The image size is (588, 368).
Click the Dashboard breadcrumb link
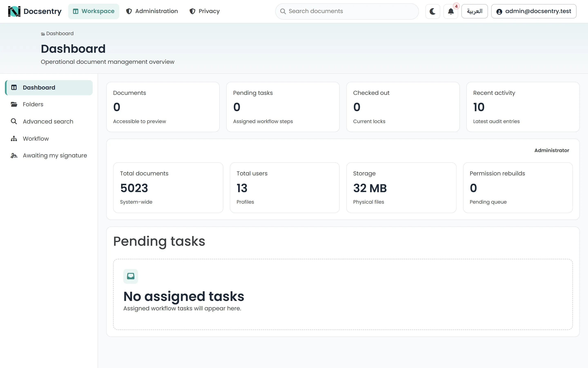(x=60, y=34)
